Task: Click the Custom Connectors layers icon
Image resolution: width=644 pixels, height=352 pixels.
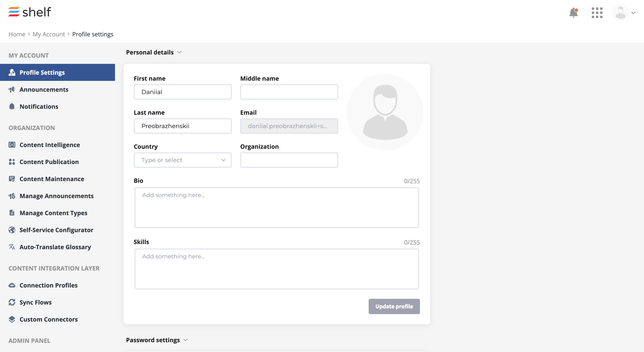Action: (12, 319)
